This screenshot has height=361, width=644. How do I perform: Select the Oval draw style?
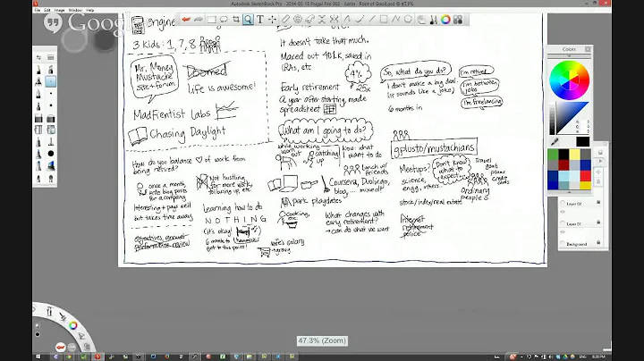pos(408,20)
